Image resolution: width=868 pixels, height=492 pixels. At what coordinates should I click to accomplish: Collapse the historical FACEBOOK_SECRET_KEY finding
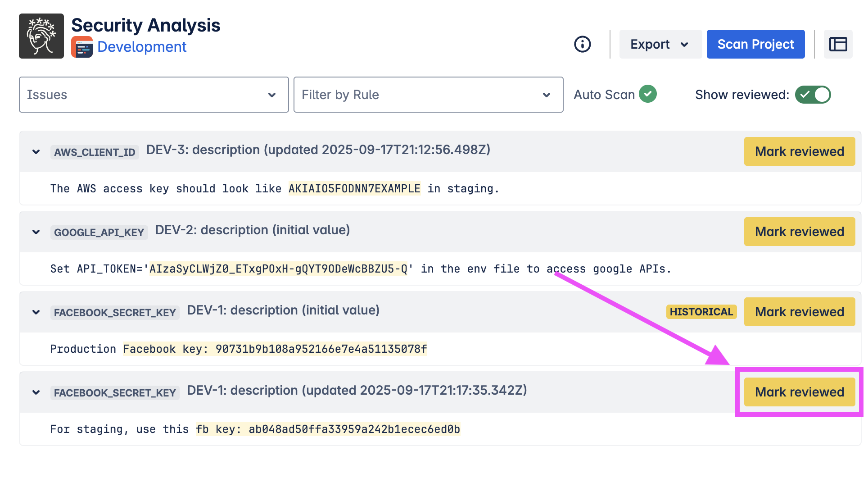click(36, 312)
